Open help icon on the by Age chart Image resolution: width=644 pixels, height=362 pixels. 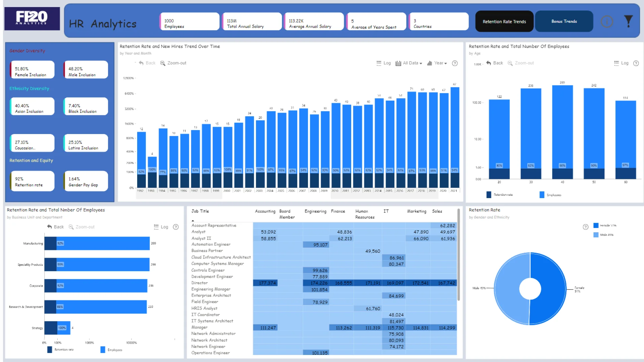(x=636, y=63)
